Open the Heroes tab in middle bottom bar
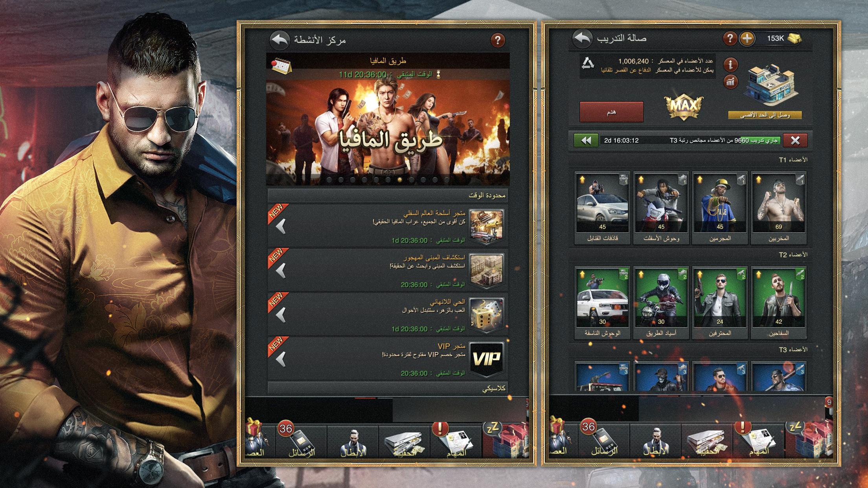The height and width of the screenshot is (488, 868). tap(353, 442)
